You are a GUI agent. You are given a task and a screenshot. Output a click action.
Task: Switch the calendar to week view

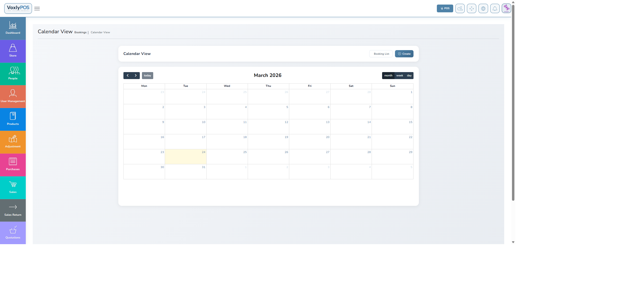(400, 75)
